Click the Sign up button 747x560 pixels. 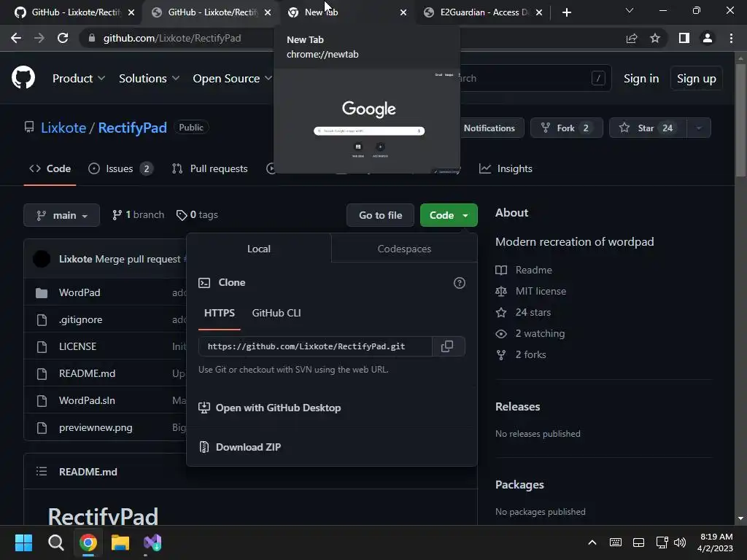(697, 79)
